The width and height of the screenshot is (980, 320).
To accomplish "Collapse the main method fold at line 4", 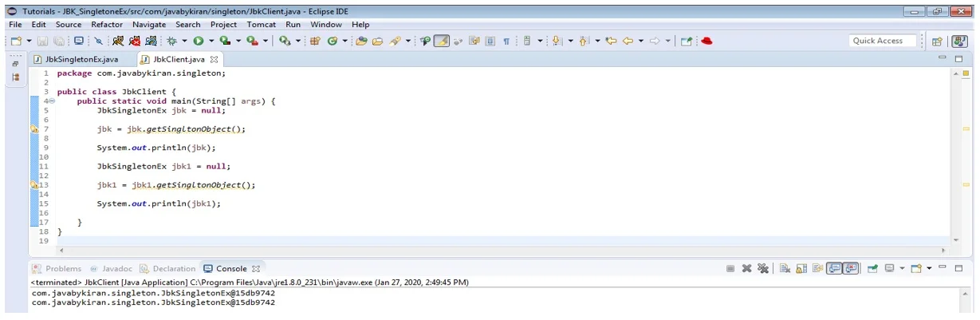I will click(x=52, y=101).
